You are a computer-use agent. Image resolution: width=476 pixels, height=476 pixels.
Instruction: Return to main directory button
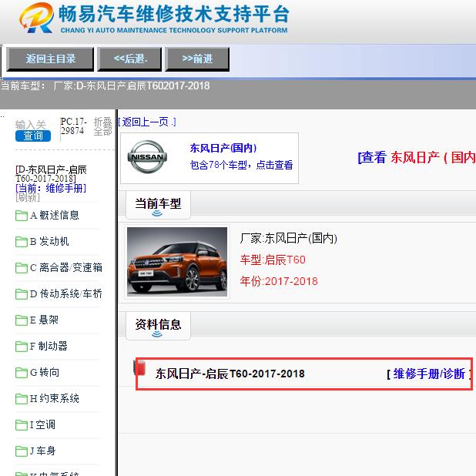[50, 59]
